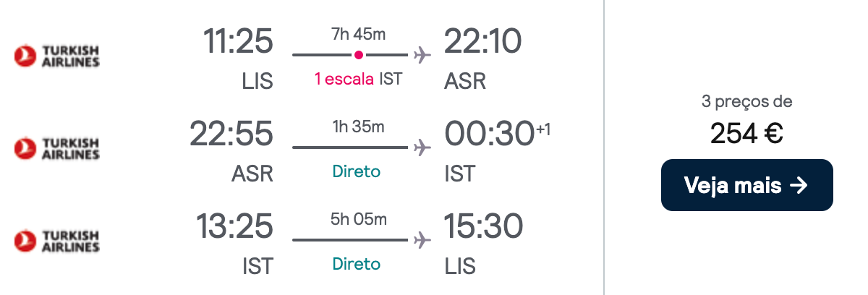Click Turkish Airlines logo on ASR–IST flight
The width and height of the screenshot is (868, 295).
(57, 148)
